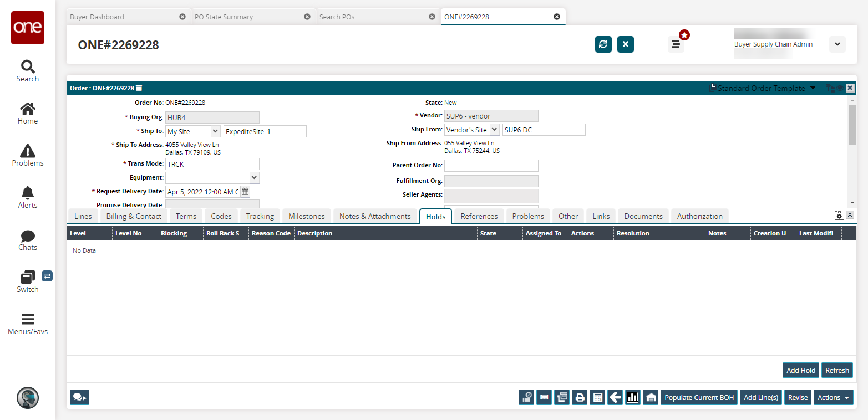The height and width of the screenshot is (420, 868).
Task: Click the list-with-clock history icon
Action: (526, 397)
